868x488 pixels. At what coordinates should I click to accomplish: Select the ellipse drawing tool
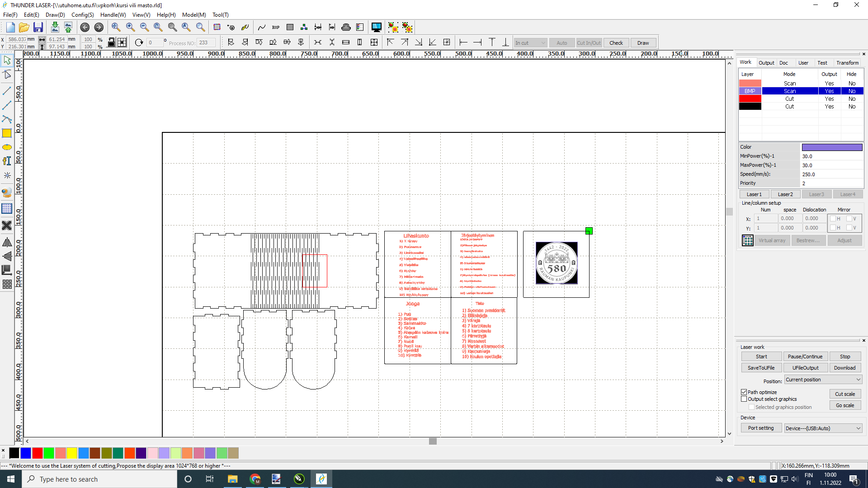(x=7, y=147)
